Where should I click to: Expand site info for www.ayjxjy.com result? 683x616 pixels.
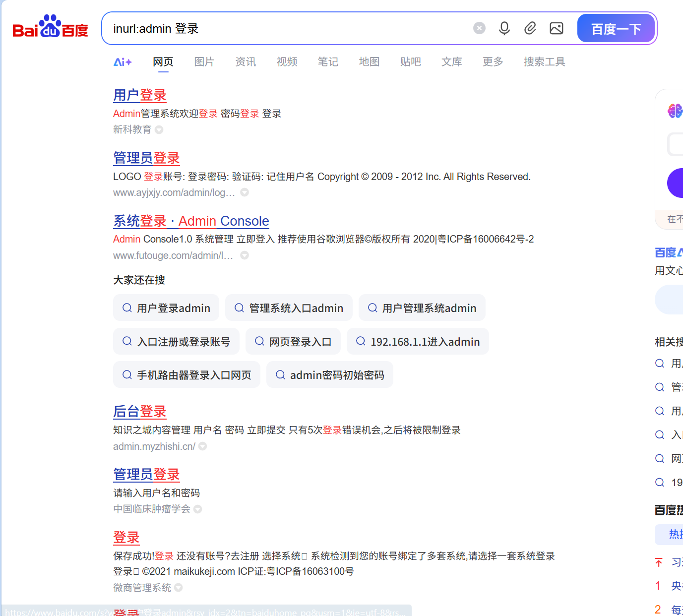click(x=244, y=192)
